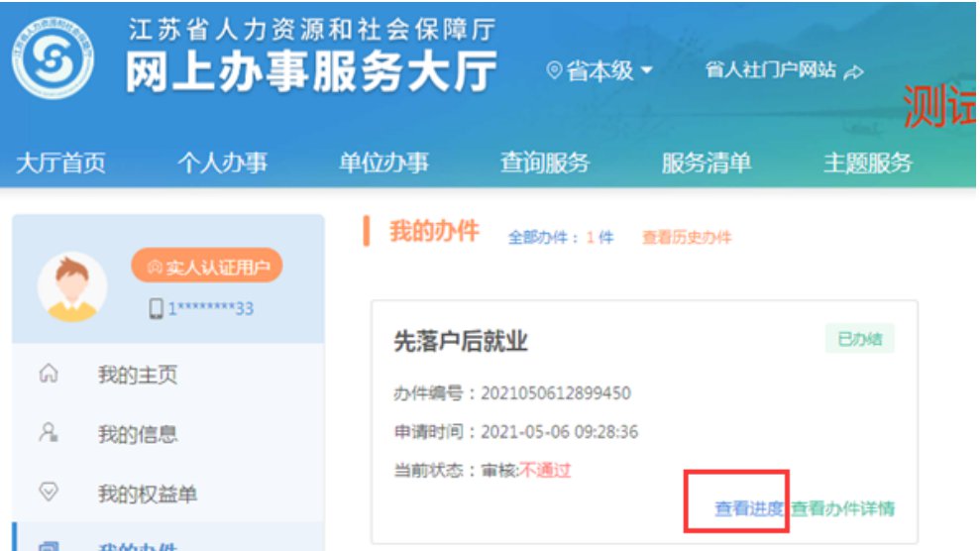Click the share arrow beside 省人社门户网站

(x=853, y=72)
